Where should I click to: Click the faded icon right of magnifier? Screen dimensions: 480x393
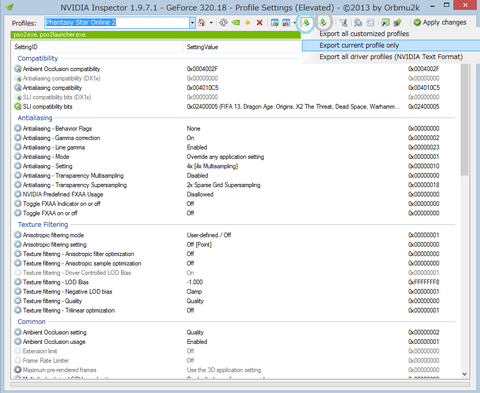pyautogui.click(x=370, y=23)
